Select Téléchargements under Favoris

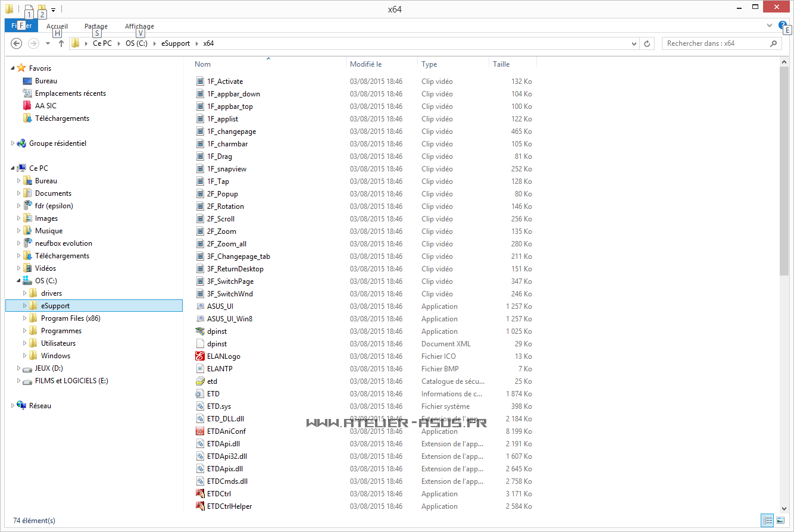(62, 118)
